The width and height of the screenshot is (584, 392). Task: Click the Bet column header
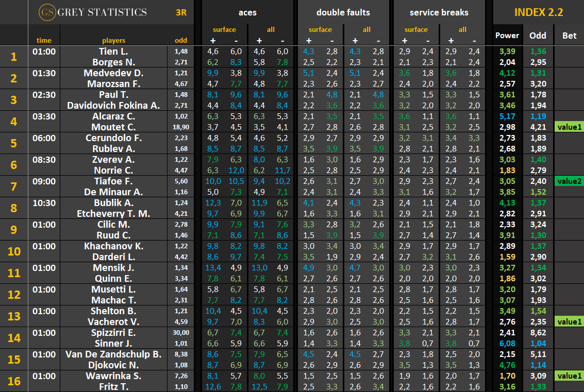(569, 35)
